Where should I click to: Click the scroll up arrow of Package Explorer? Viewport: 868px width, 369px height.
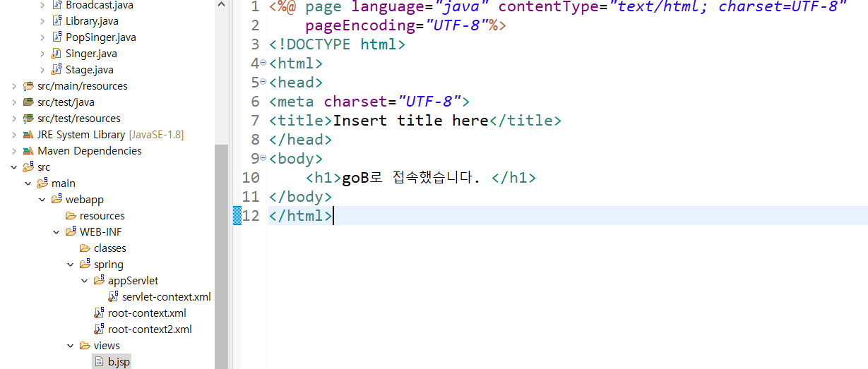(222, 5)
